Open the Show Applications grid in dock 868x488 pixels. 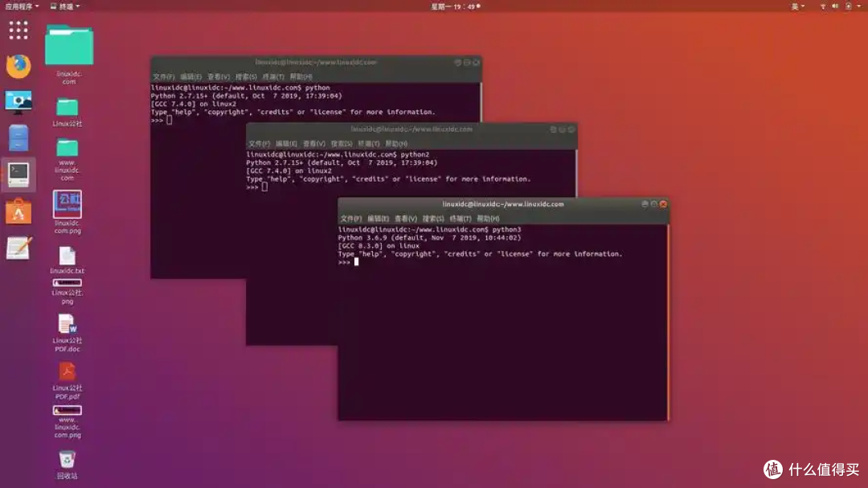18,30
